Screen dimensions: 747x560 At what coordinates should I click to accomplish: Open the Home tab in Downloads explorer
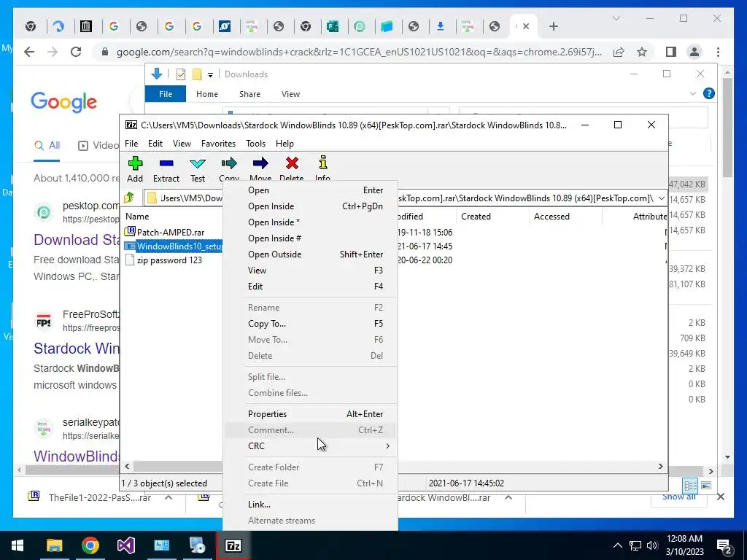point(206,94)
